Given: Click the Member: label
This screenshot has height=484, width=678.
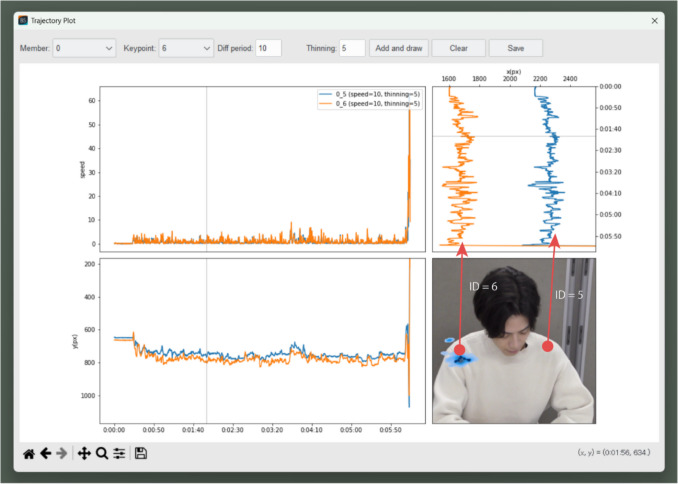Looking at the screenshot, I should point(35,48).
